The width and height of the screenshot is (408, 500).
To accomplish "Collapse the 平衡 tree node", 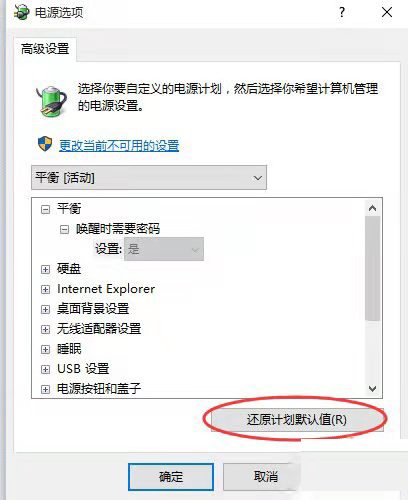I will point(45,209).
